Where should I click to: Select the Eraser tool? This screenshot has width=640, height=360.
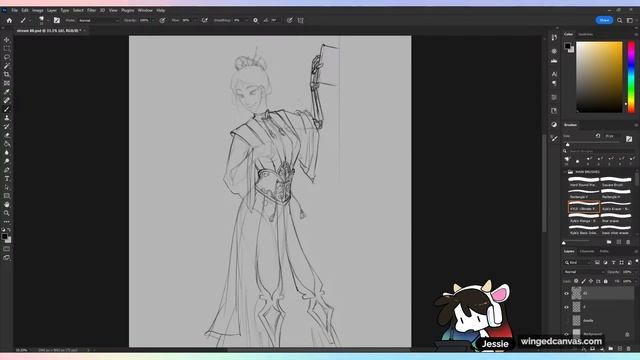(x=7, y=135)
